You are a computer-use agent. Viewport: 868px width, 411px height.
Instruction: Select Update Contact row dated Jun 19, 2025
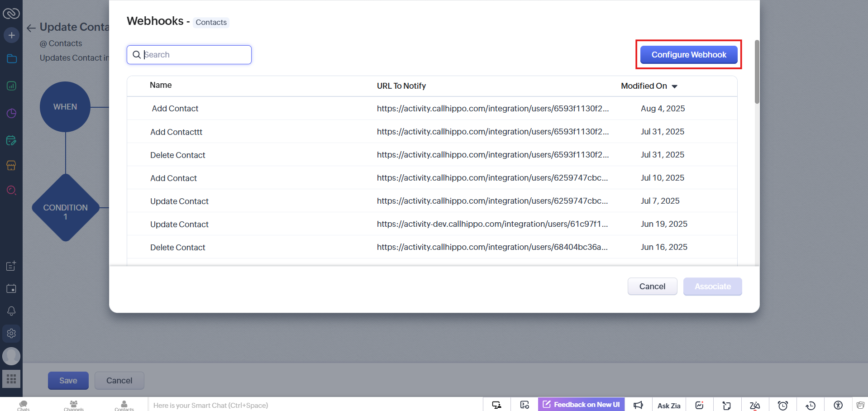(432, 224)
